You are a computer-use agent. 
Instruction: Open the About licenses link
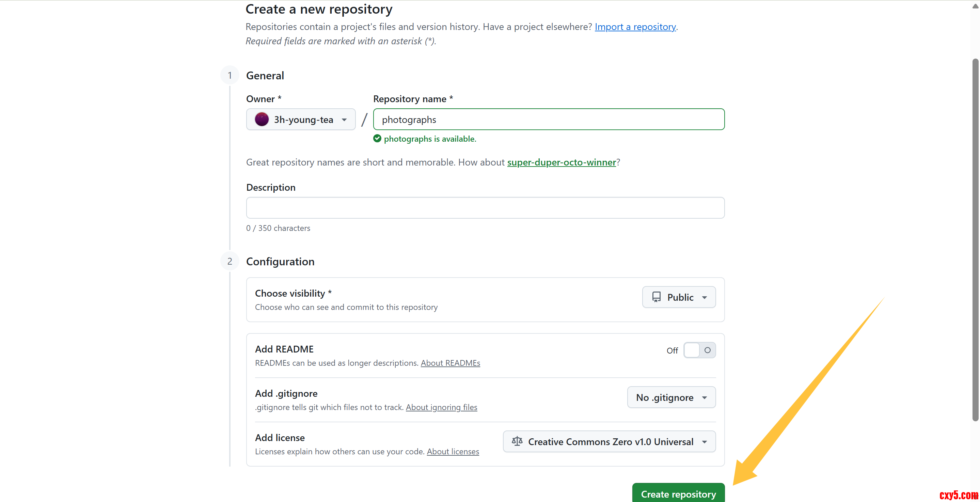[453, 451]
